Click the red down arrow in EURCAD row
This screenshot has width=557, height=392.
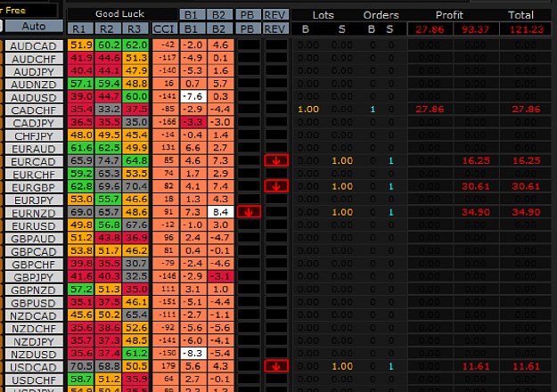(x=276, y=160)
